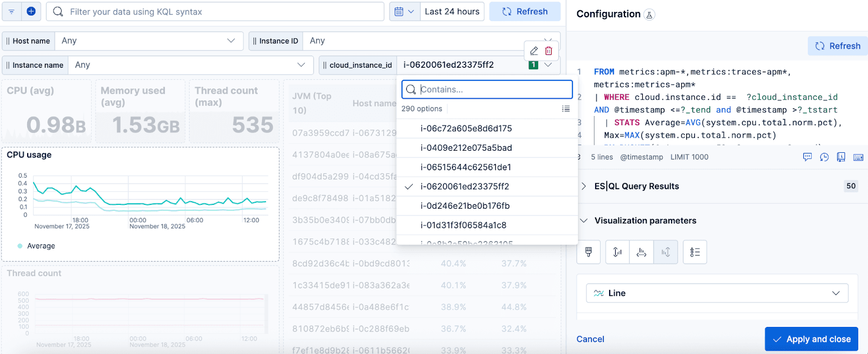Open the Host name dropdown

(148, 41)
